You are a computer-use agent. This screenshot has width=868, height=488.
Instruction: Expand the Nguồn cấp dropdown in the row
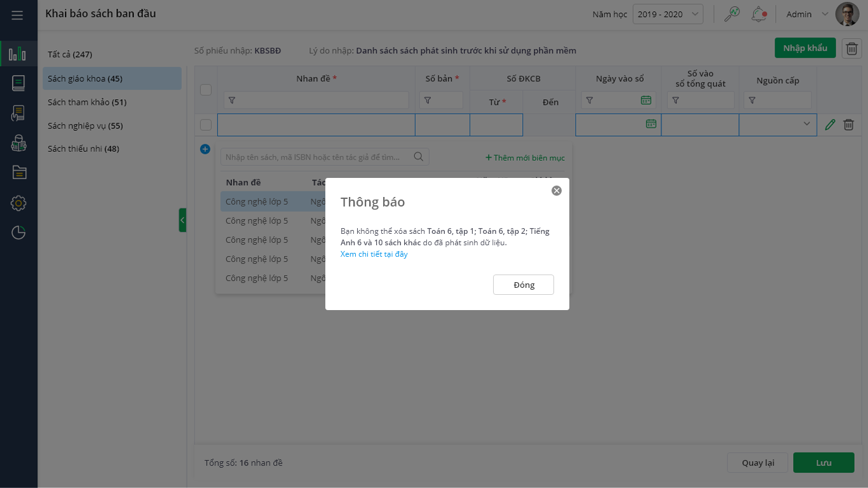coord(806,125)
